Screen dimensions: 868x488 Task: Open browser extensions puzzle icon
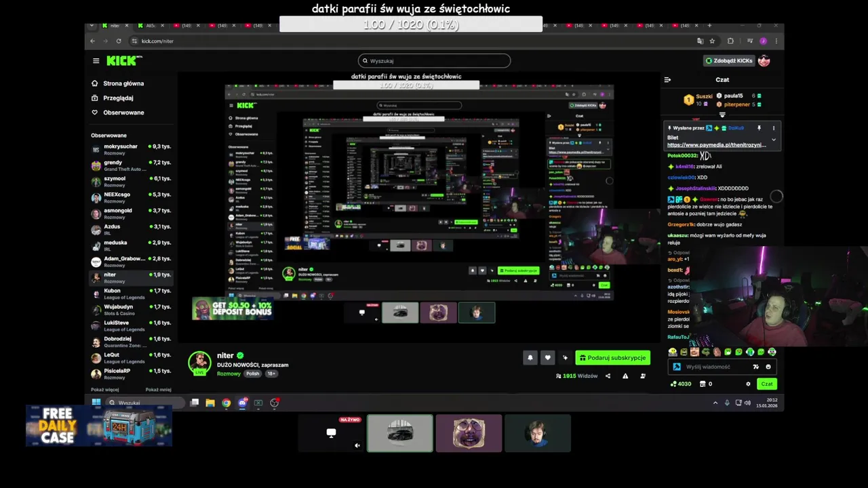[x=730, y=41]
